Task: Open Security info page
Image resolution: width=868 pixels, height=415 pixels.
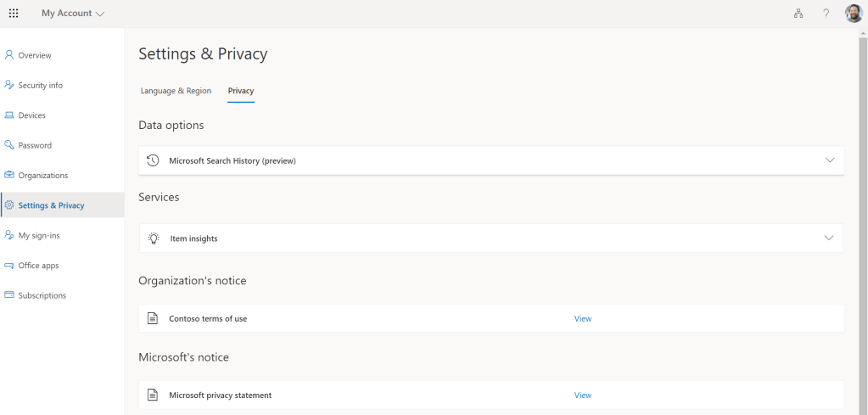Action: pyautogui.click(x=40, y=85)
